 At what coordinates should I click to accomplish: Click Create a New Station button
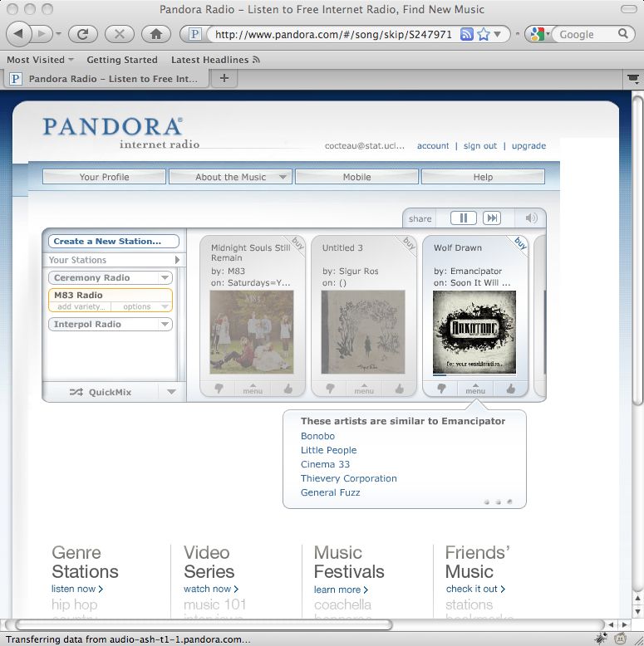[x=113, y=242]
